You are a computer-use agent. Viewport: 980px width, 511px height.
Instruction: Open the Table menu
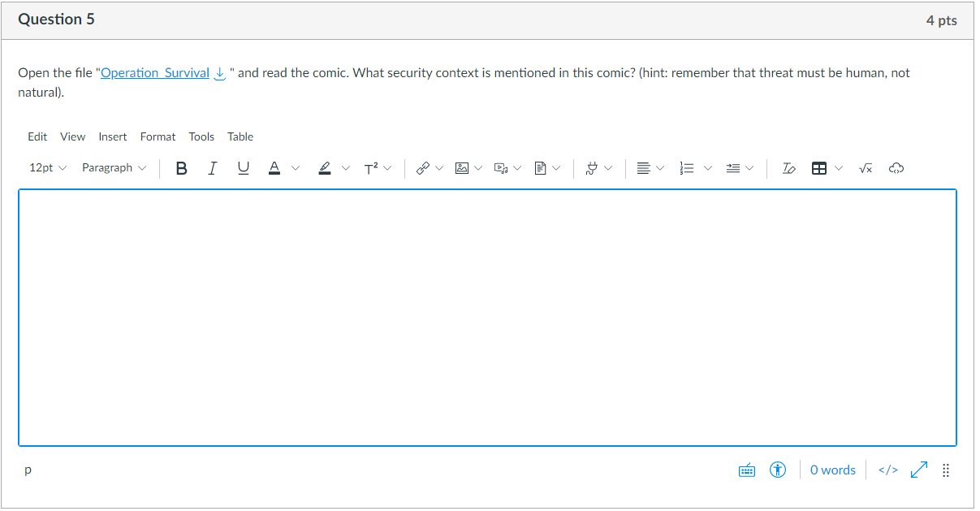click(240, 136)
